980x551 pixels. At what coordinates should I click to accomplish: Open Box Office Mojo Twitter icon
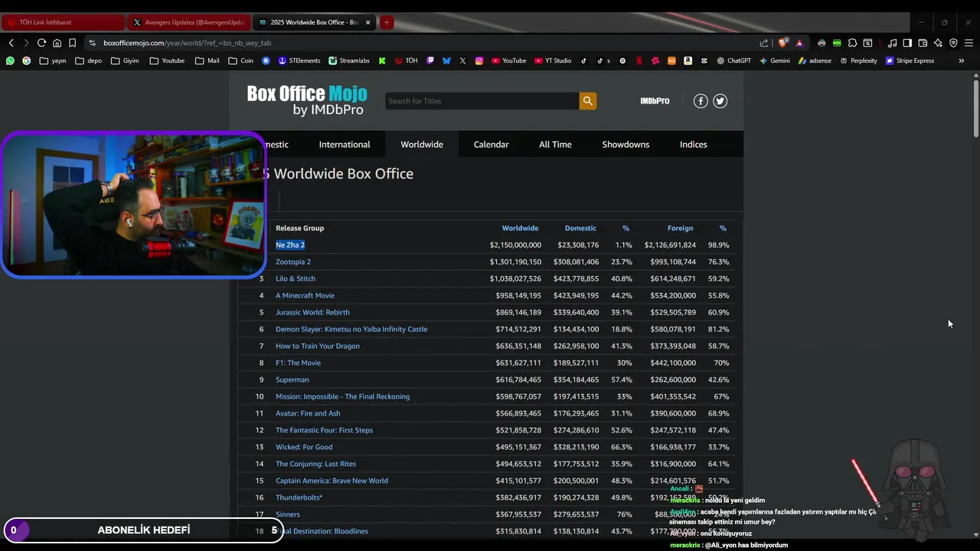pos(720,101)
